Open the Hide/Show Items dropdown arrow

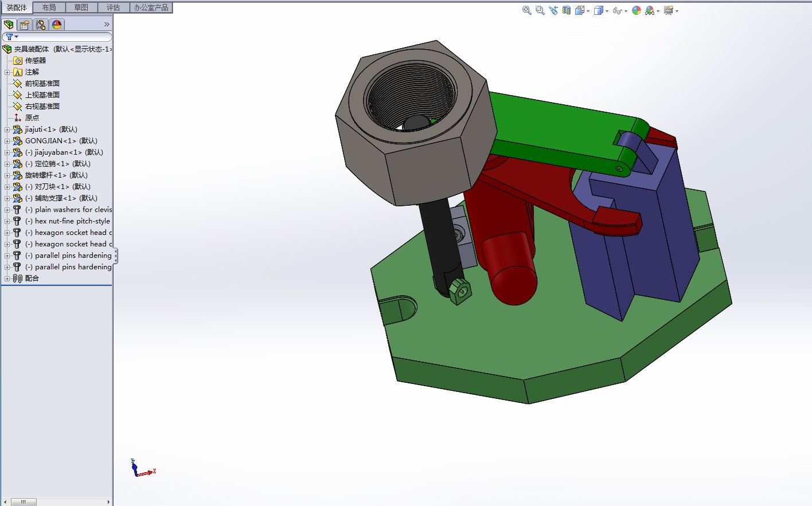(x=626, y=11)
